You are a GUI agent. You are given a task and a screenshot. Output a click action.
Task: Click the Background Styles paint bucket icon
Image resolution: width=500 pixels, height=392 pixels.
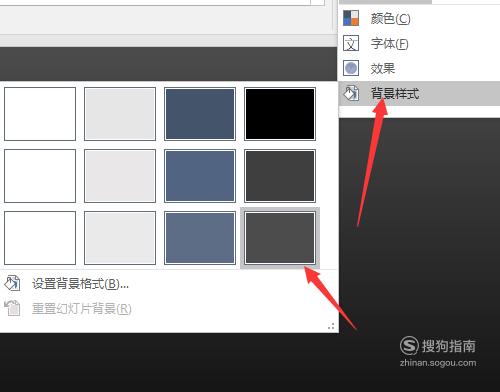[351, 93]
